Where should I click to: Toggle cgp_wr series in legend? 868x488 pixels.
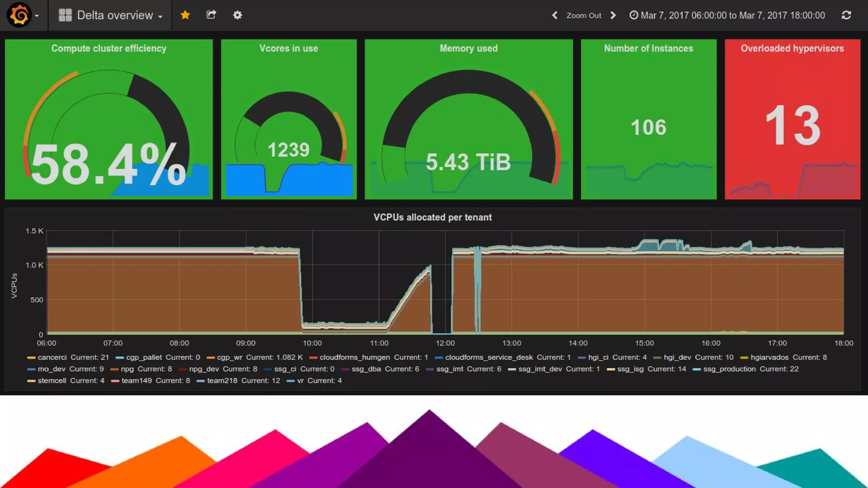[229, 357]
